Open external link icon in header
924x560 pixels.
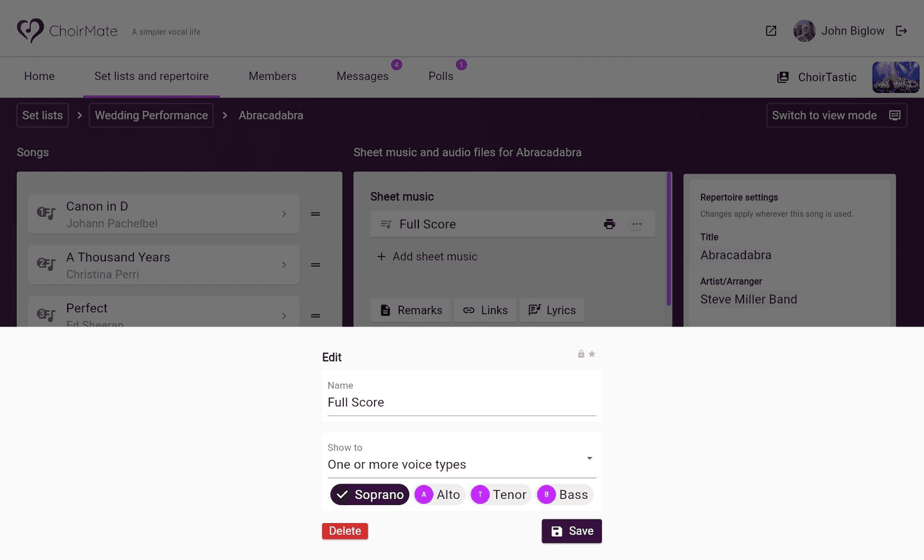click(x=771, y=31)
